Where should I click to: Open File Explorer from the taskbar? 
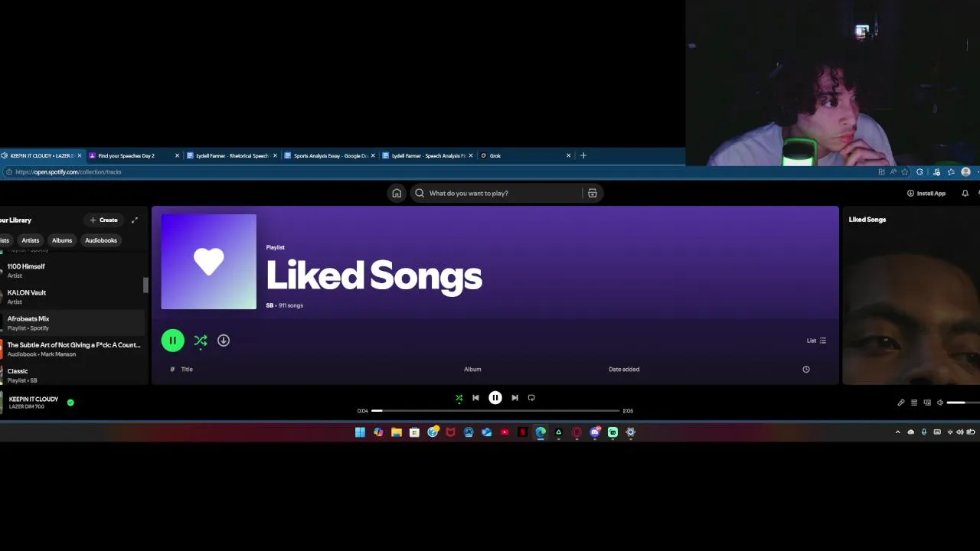[x=397, y=432]
